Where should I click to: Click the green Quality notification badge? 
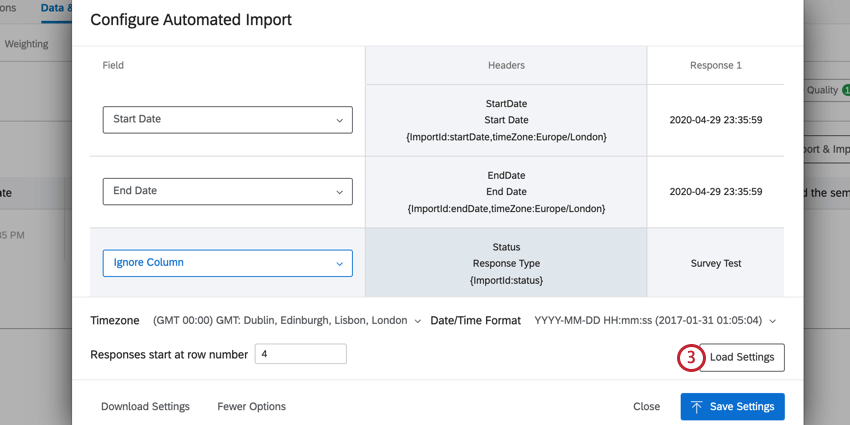coord(845,90)
